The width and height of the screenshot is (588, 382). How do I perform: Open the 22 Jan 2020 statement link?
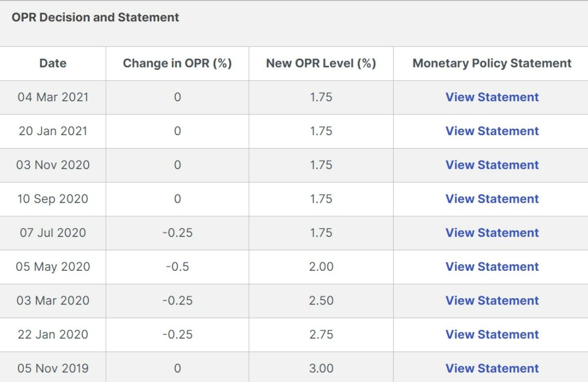click(492, 335)
